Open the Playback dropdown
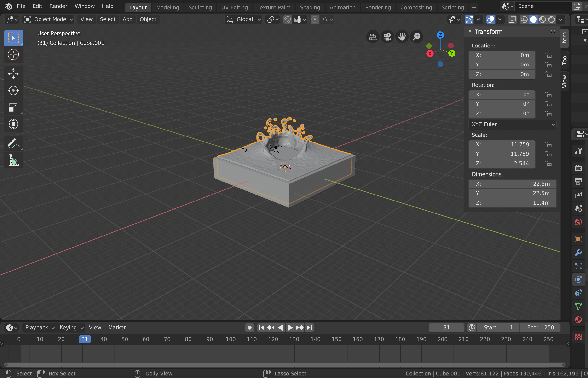 pos(39,328)
